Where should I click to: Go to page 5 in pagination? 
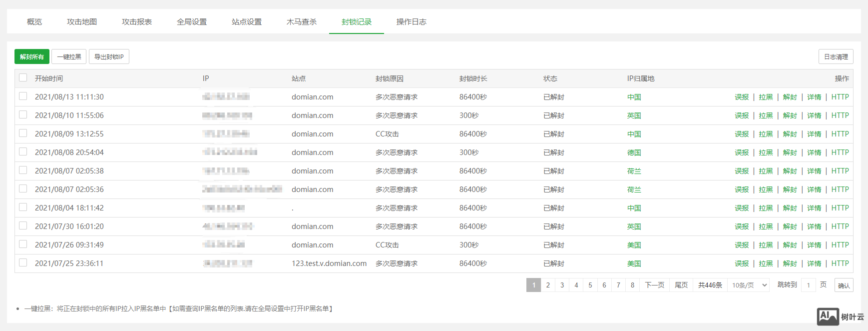[x=590, y=285]
